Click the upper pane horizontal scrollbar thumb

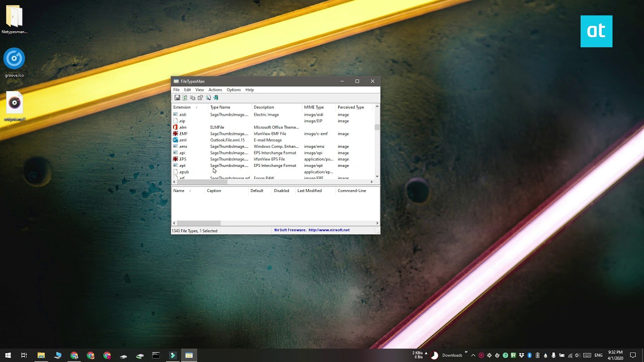pos(202,182)
